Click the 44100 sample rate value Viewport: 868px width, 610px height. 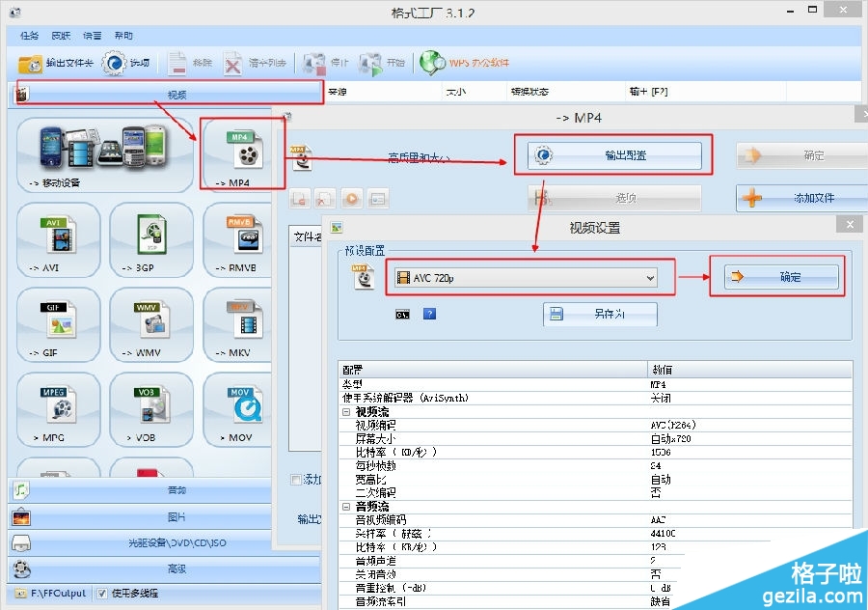(664, 534)
